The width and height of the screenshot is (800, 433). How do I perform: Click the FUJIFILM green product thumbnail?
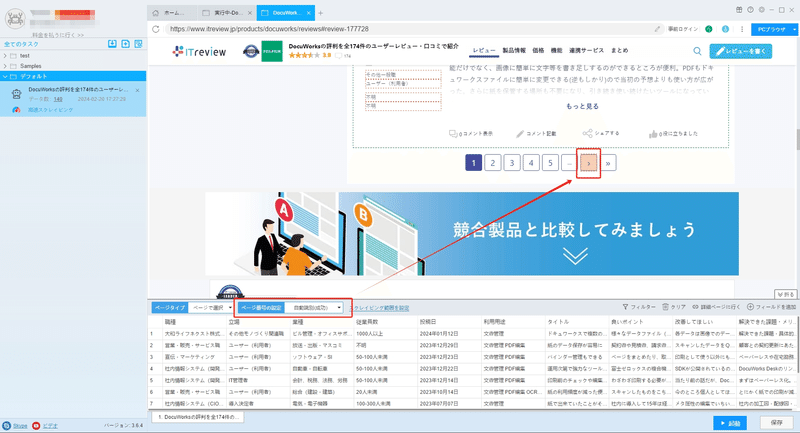(x=272, y=52)
